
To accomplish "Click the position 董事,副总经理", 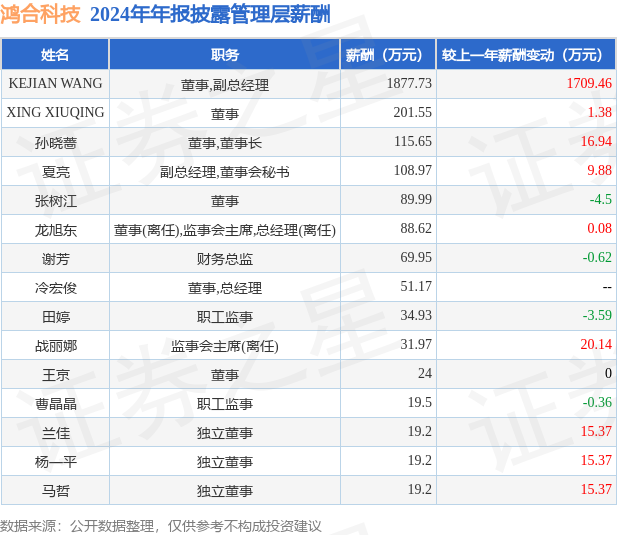I will (225, 85).
